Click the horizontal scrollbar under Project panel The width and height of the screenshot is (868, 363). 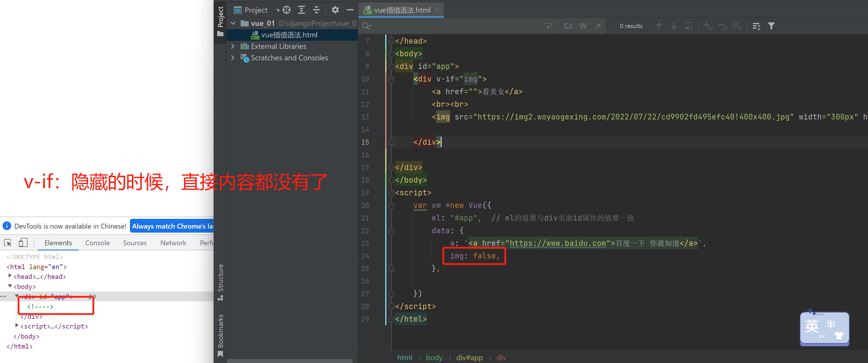coord(290,361)
